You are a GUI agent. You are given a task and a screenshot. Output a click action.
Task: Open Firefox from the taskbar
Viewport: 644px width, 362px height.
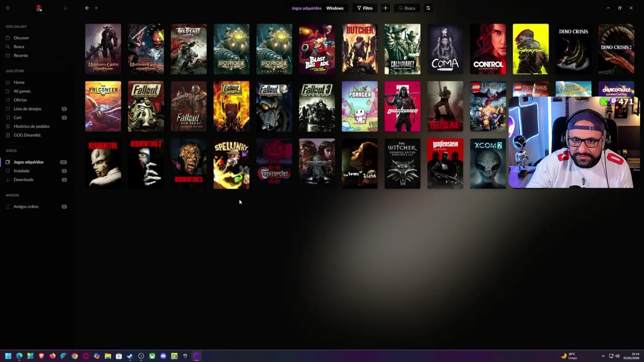(52, 356)
